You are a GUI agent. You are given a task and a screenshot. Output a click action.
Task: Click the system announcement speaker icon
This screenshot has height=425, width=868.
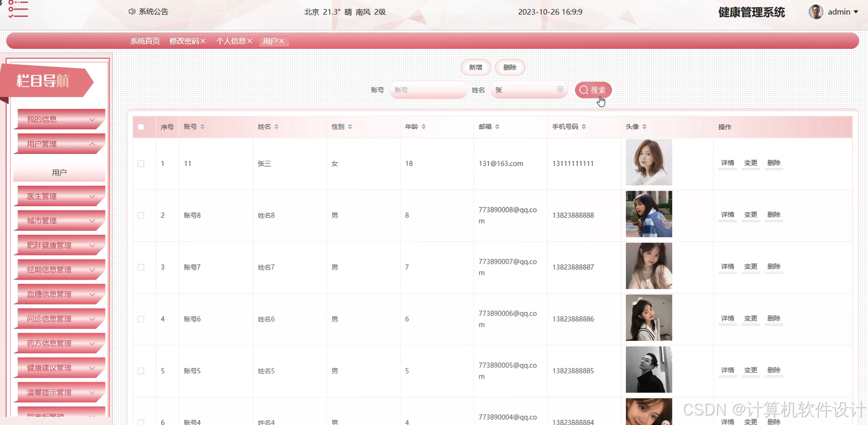132,11
